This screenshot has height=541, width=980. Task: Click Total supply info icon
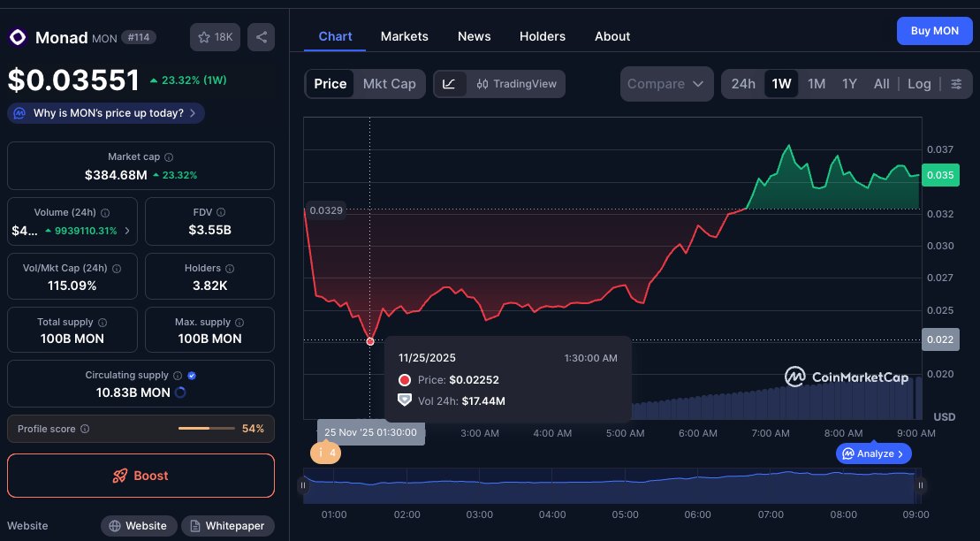click(x=103, y=323)
